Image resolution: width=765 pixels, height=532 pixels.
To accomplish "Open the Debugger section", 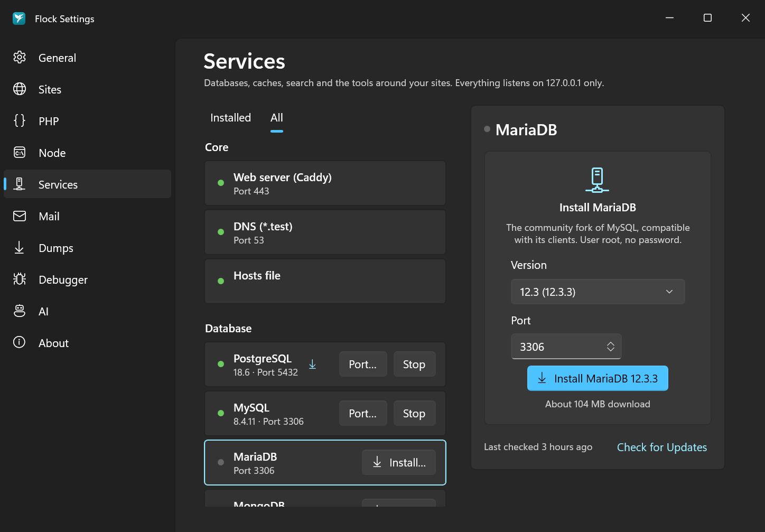I will point(87,279).
